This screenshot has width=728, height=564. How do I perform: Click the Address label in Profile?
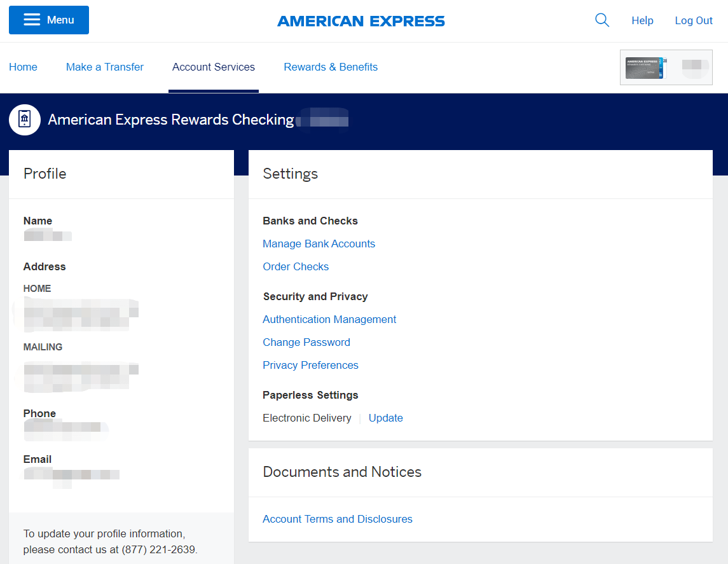click(45, 266)
